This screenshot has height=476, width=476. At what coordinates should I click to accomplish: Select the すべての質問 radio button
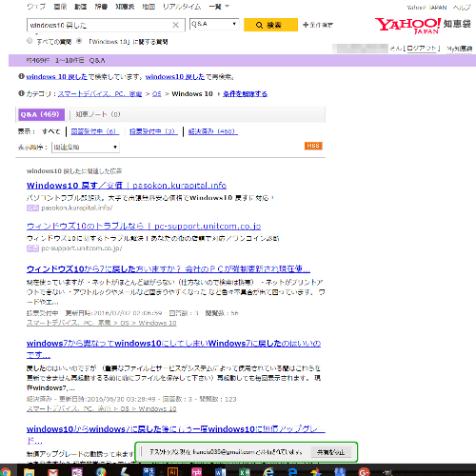(30, 41)
